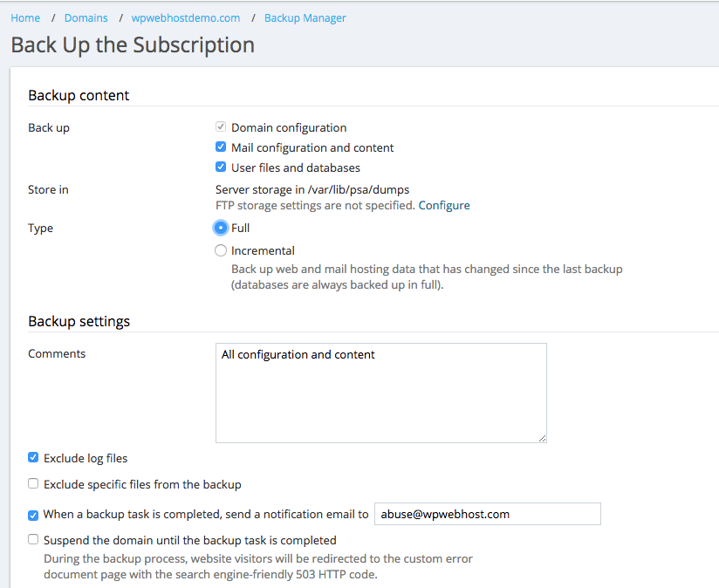Click into the Comments text area
The image size is (719, 588).
point(381,393)
